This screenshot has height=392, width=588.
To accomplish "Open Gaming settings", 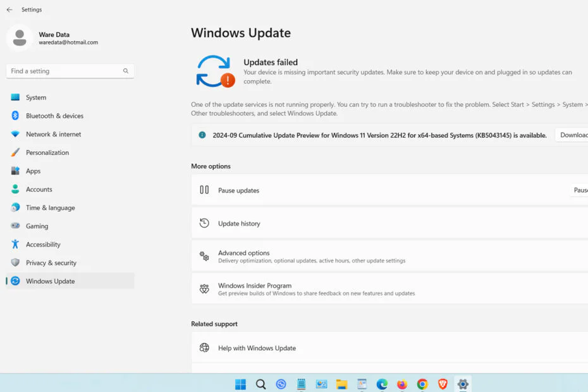I will click(x=70, y=226).
